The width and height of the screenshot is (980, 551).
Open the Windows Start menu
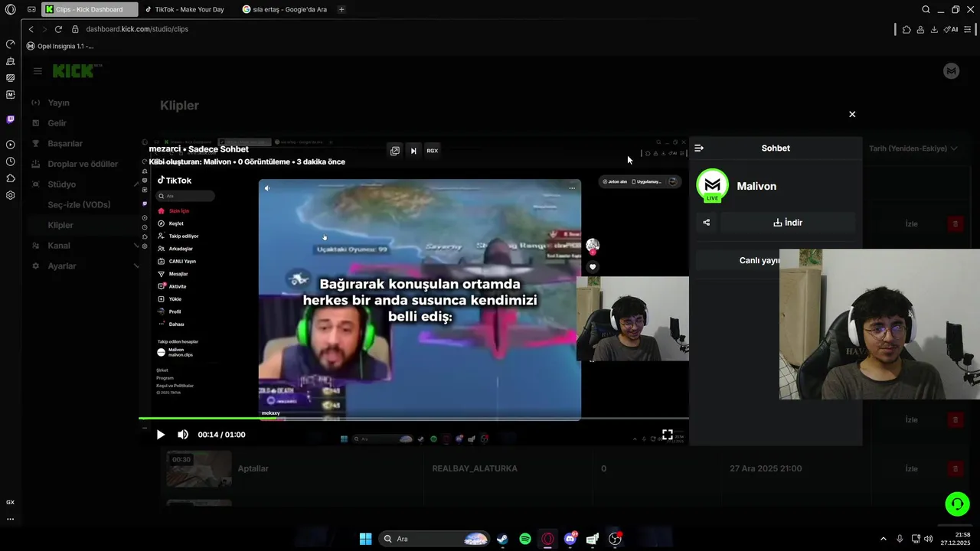point(365,539)
